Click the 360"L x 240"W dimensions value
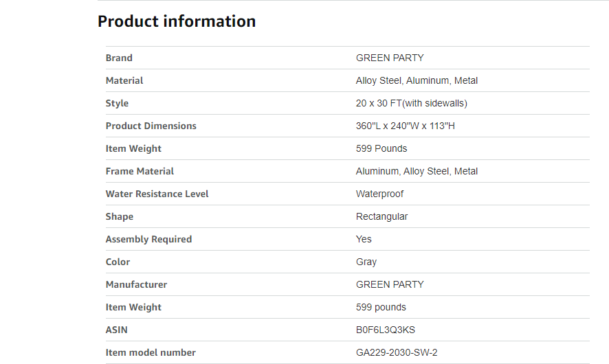The width and height of the screenshot is (609, 364). [405, 126]
